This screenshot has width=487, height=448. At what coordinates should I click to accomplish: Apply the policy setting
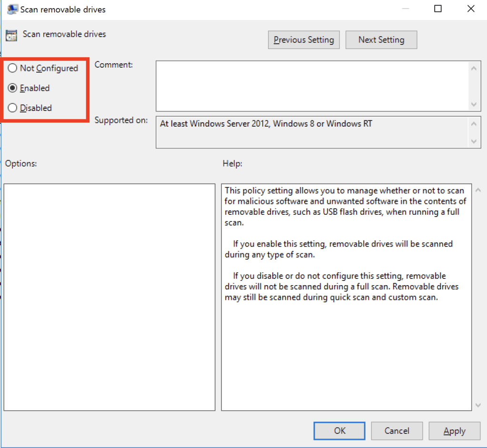454,430
